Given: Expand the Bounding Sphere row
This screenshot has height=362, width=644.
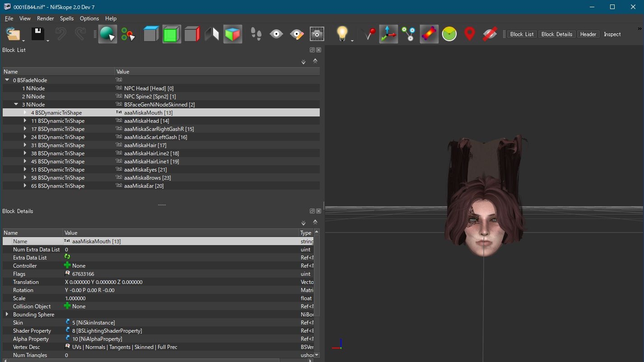Looking at the screenshot, I should pos(7,314).
